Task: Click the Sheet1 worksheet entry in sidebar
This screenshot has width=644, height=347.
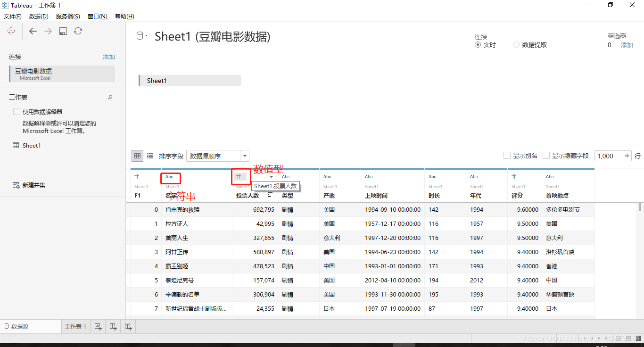Action: click(x=32, y=146)
